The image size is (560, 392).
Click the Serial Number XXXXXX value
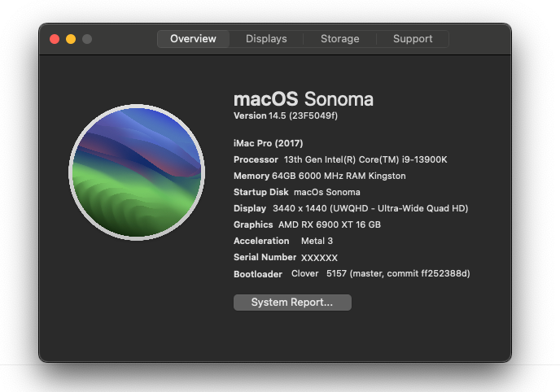(319, 258)
